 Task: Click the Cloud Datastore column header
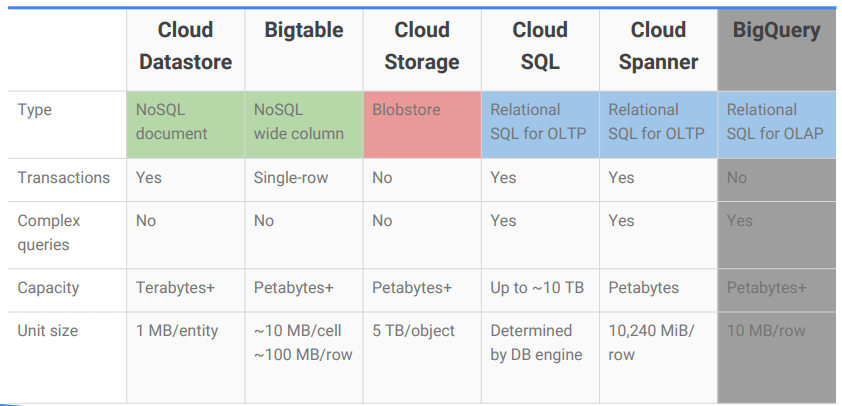pyautogui.click(x=185, y=46)
